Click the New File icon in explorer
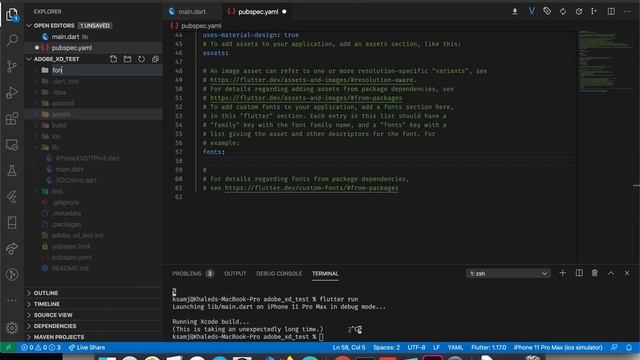Screen dimensions: 640x360 pos(113,59)
